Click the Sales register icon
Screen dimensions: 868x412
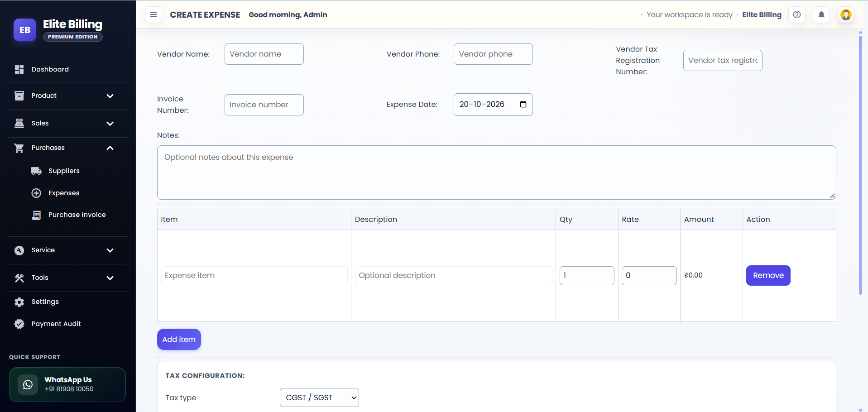[x=19, y=123]
